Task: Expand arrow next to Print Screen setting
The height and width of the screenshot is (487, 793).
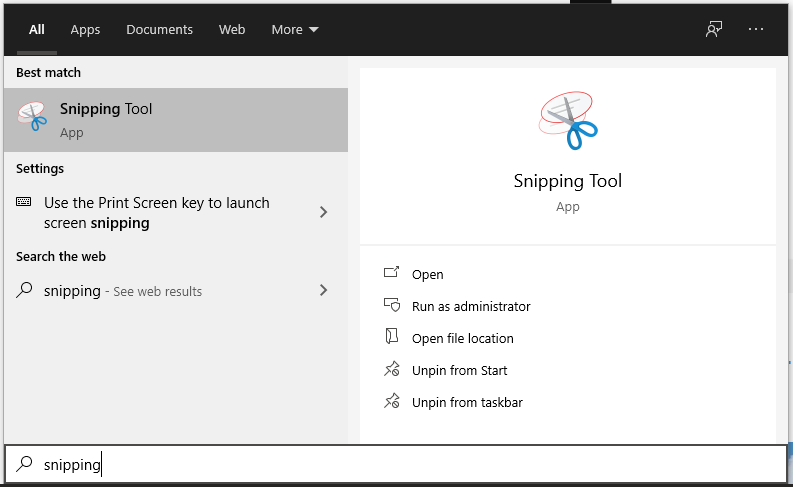Action: click(324, 212)
